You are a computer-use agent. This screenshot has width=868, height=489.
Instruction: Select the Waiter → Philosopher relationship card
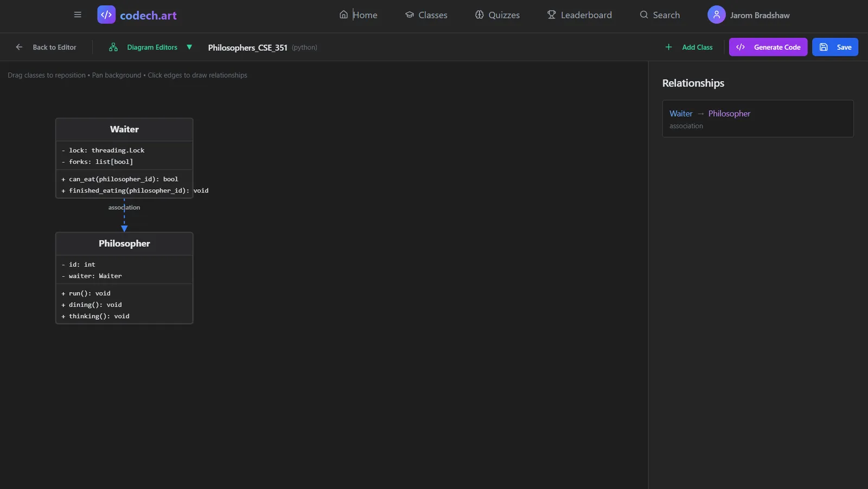[x=757, y=119]
